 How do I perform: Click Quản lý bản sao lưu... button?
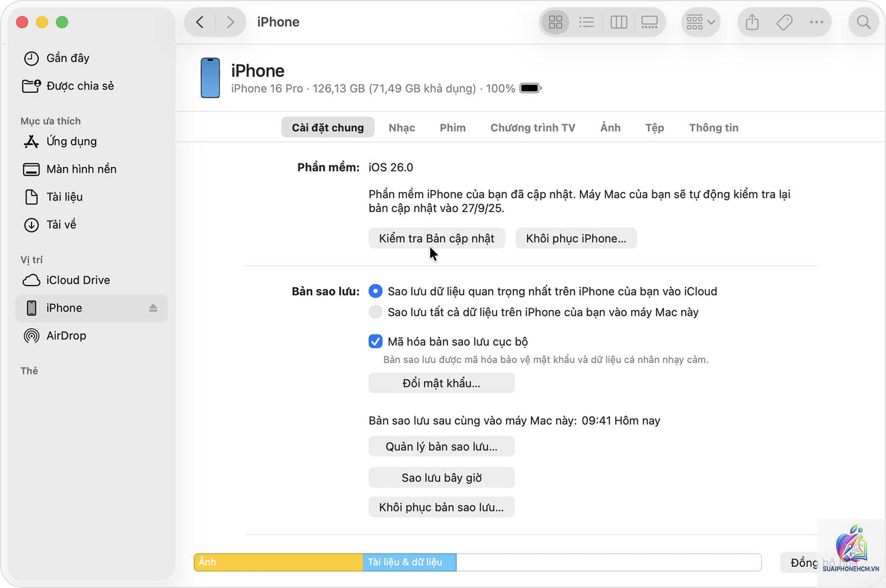[x=441, y=446]
